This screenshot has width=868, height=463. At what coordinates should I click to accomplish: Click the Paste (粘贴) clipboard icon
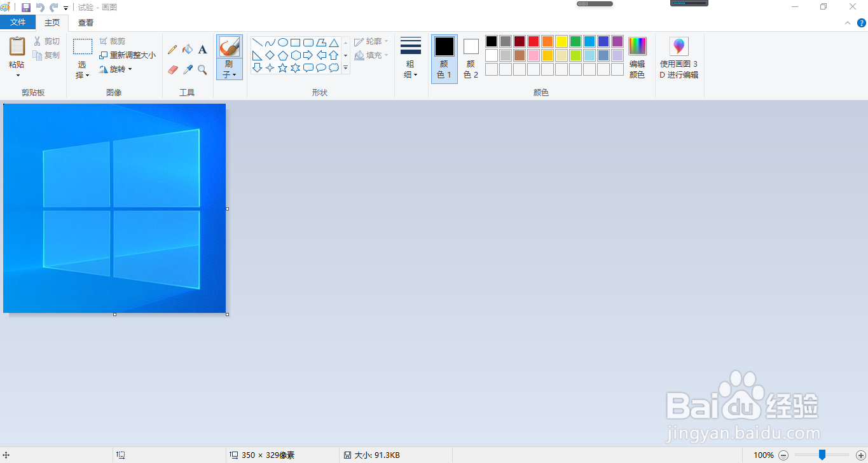point(17,46)
